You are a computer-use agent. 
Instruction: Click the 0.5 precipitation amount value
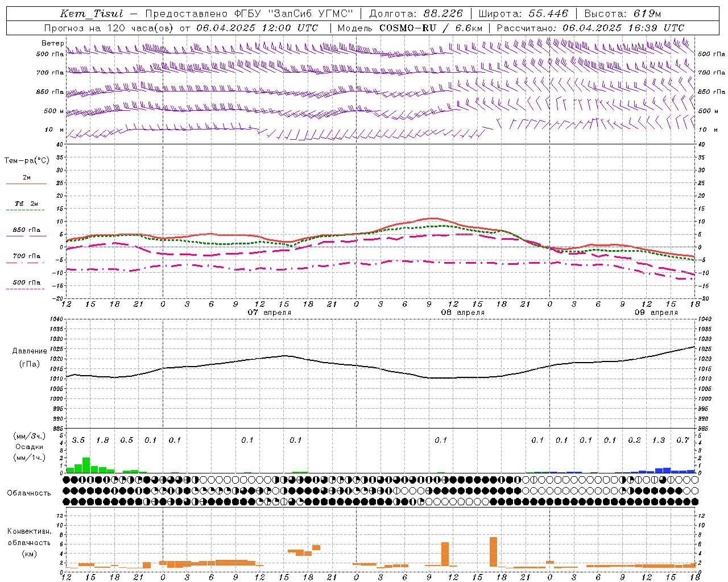(127, 440)
